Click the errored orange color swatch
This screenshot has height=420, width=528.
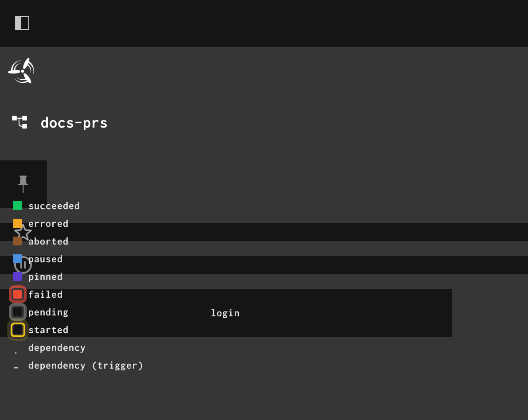coord(18,223)
